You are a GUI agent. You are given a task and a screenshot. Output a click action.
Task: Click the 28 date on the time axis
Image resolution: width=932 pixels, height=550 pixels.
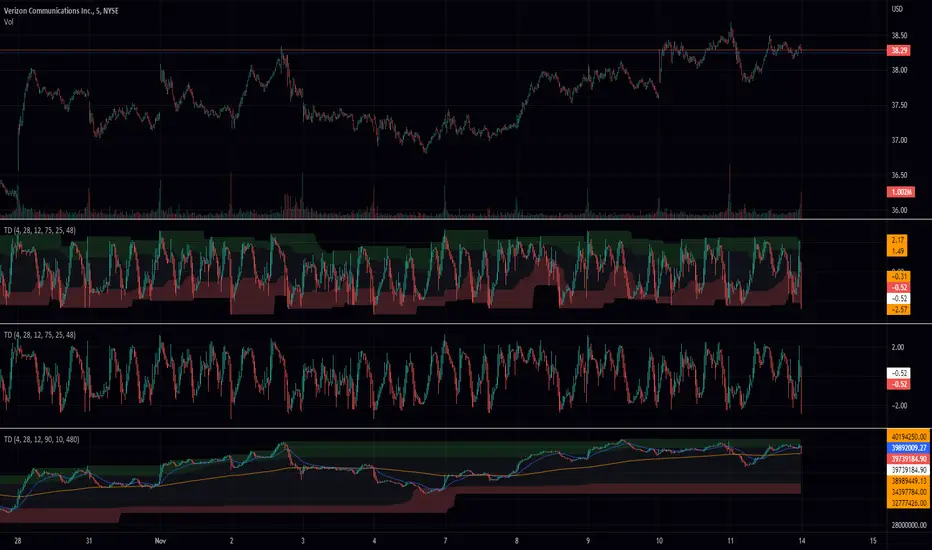tap(18, 540)
